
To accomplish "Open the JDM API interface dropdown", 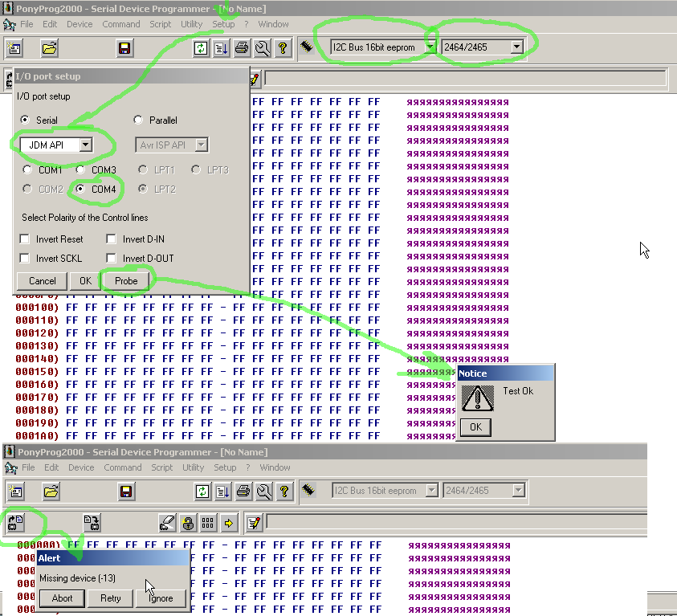I will coord(85,145).
